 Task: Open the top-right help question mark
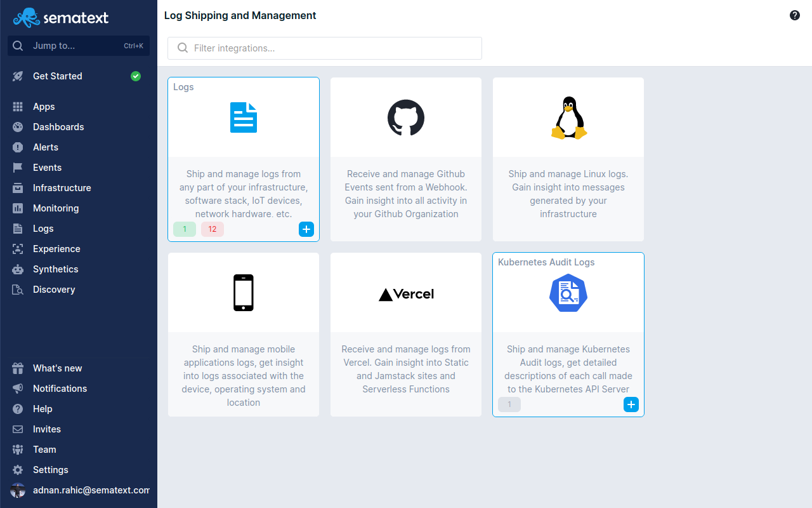click(795, 15)
